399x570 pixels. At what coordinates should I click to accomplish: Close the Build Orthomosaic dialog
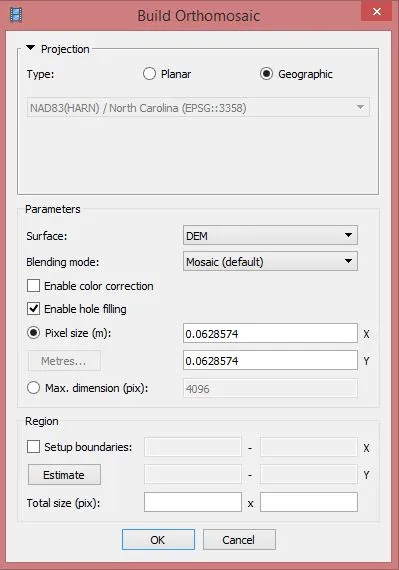[x=377, y=12]
